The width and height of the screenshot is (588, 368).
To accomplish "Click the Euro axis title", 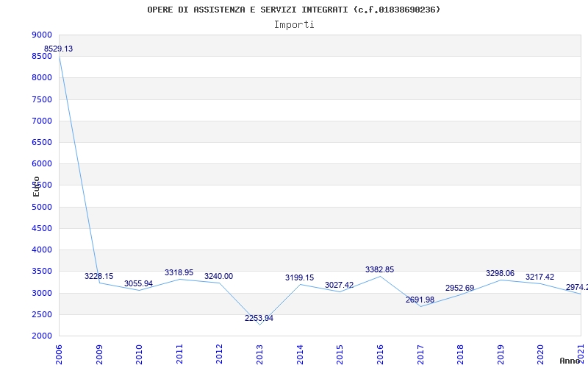I will (36, 186).
